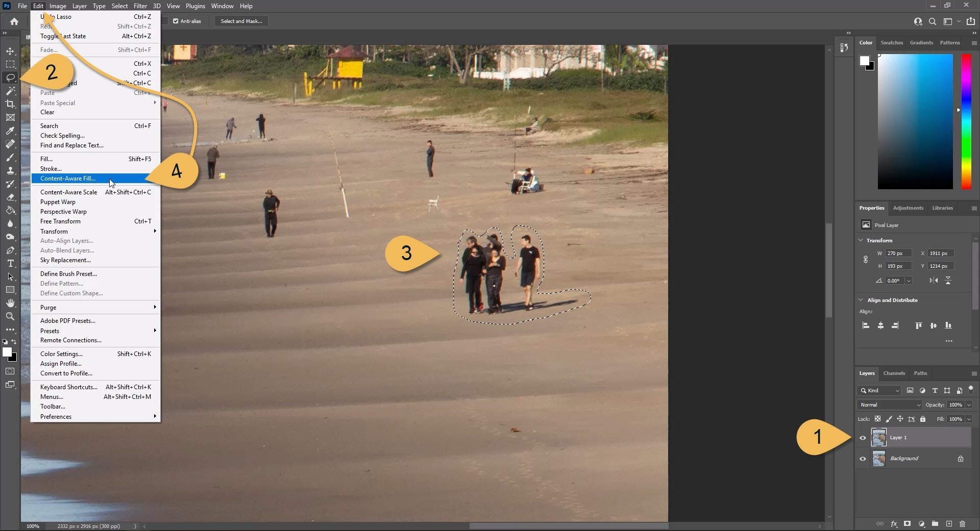Viewport: 980px width, 531px height.
Task: Click the Share button at top right
Action: pyautogui.click(x=971, y=21)
